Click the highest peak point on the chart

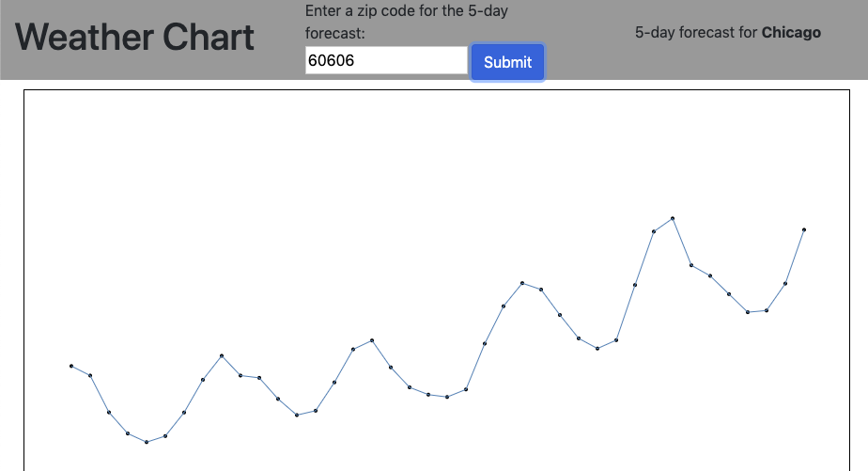(673, 219)
